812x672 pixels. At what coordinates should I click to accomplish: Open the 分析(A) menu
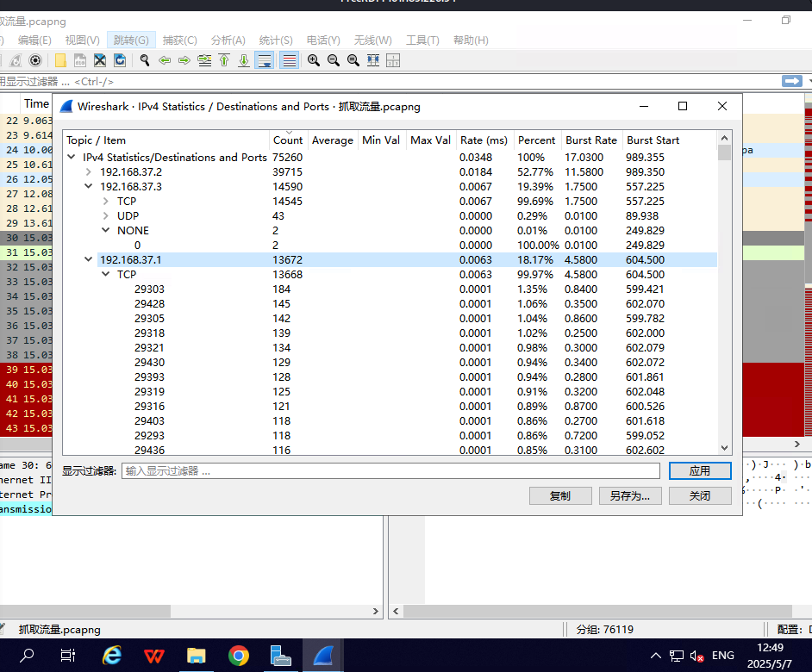(x=228, y=40)
